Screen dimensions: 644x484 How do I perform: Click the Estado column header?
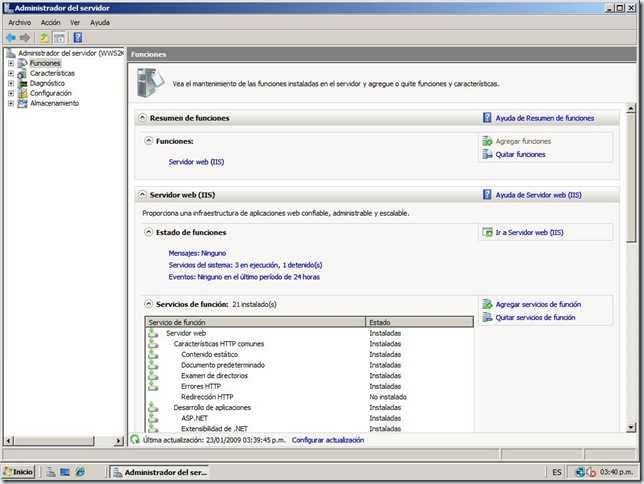(419, 322)
